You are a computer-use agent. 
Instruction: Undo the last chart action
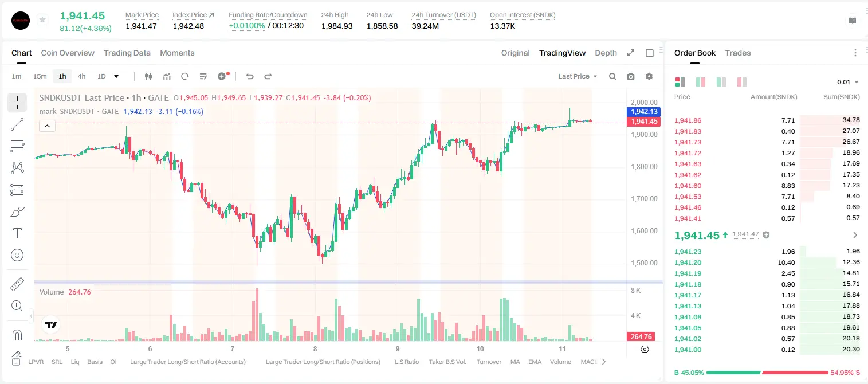pos(250,76)
